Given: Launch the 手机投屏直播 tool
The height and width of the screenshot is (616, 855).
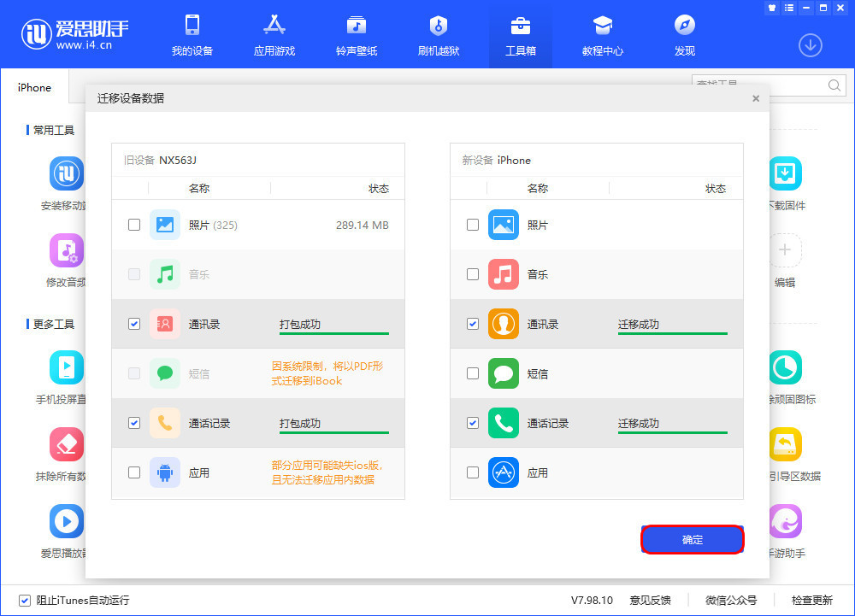Looking at the screenshot, I should [66, 367].
